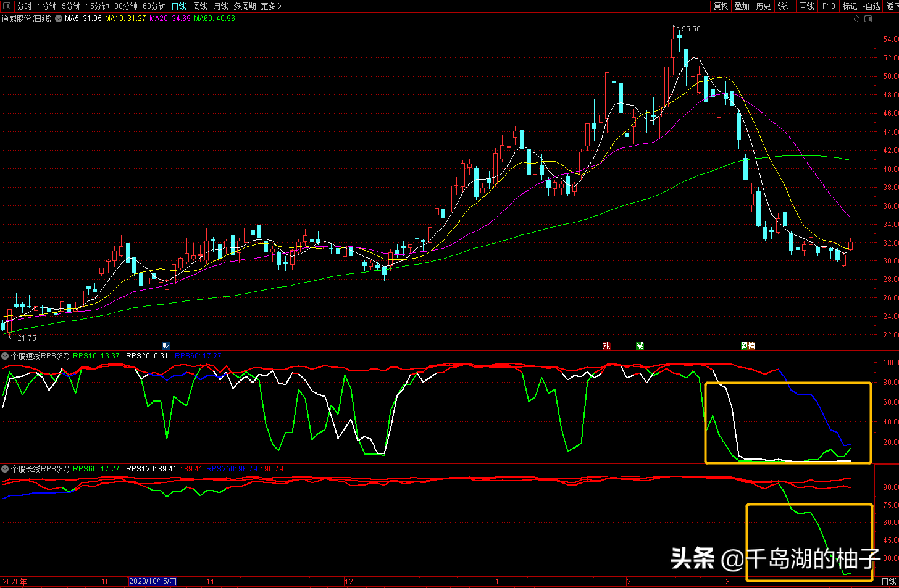Switch to 月线 monthly chart

pyautogui.click(x=221, y=6)
